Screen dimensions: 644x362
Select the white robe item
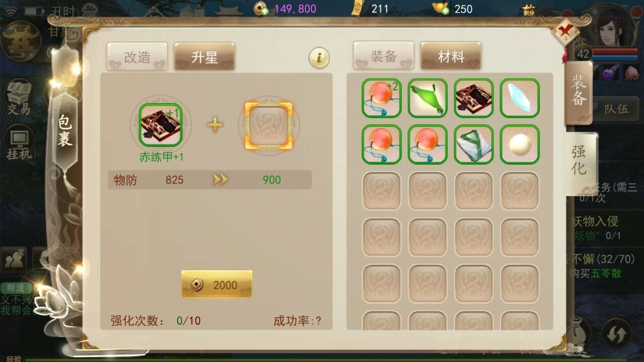tap(474, 144)
